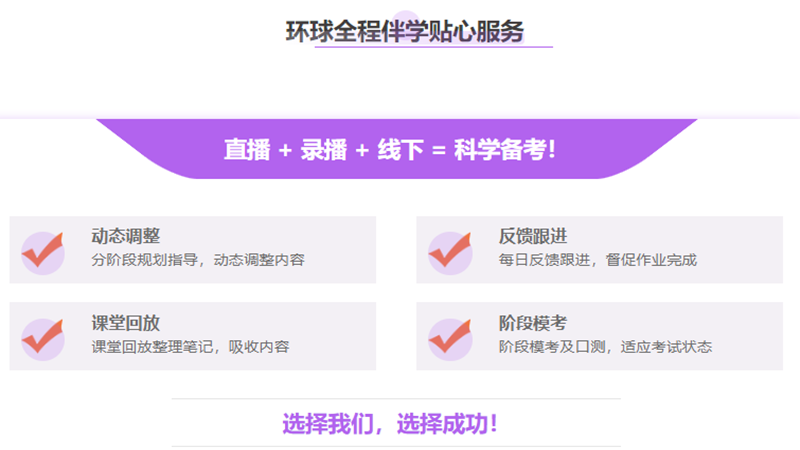
Task: Click 科学备考 text in the banner
Action: coord(498,150)
